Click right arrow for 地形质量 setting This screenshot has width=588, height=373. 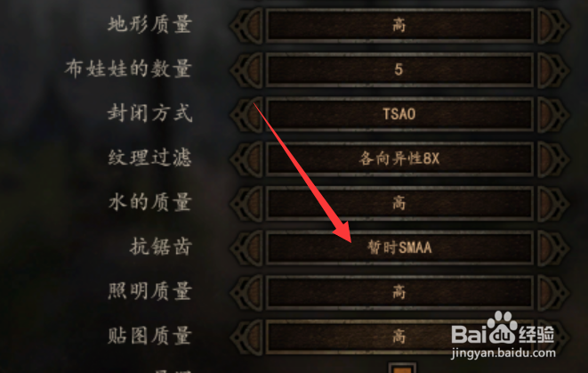pos(553,26)
